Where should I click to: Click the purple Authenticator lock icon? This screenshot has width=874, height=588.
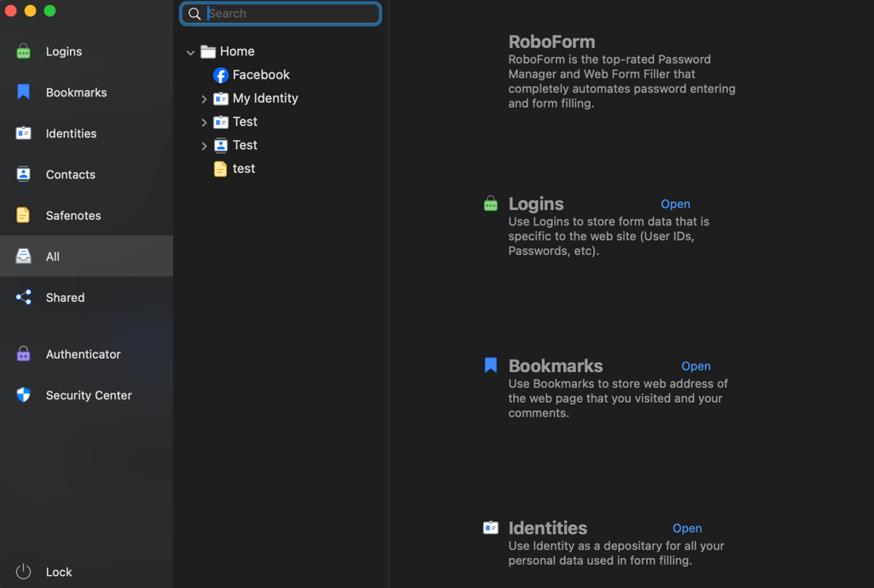click(23, 354)
